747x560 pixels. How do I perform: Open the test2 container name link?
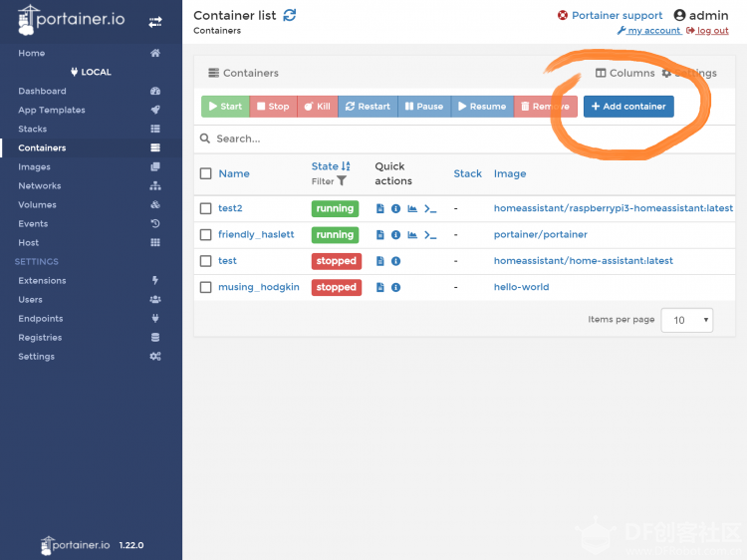coord(230,208)
